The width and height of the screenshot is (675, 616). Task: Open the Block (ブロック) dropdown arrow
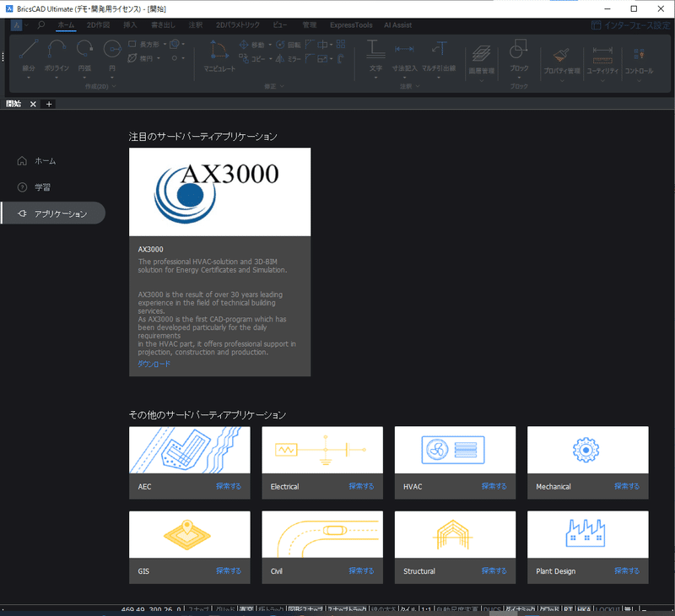(519, 78)
